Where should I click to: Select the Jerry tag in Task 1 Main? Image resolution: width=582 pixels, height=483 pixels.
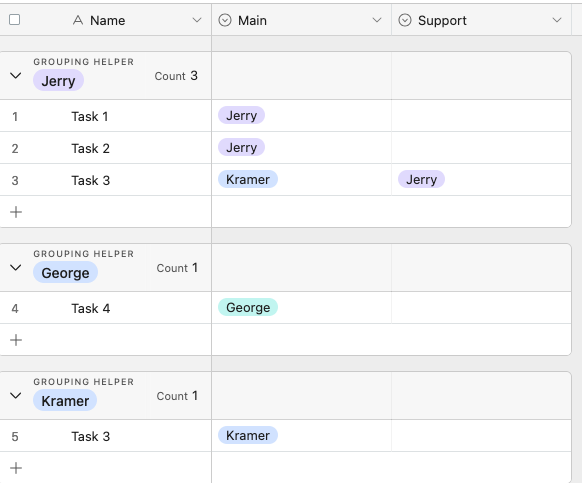[x=241, y=115]
